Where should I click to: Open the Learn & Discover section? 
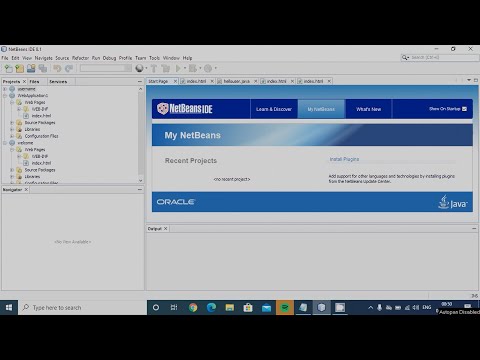[x=274, y=109]
